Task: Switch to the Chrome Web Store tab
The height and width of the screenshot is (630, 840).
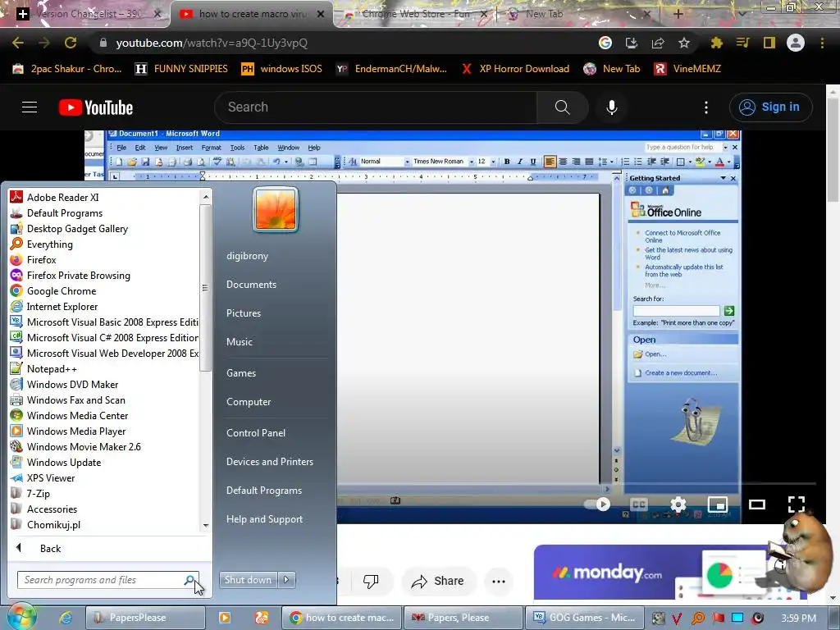Action: (x=416, y=14)
